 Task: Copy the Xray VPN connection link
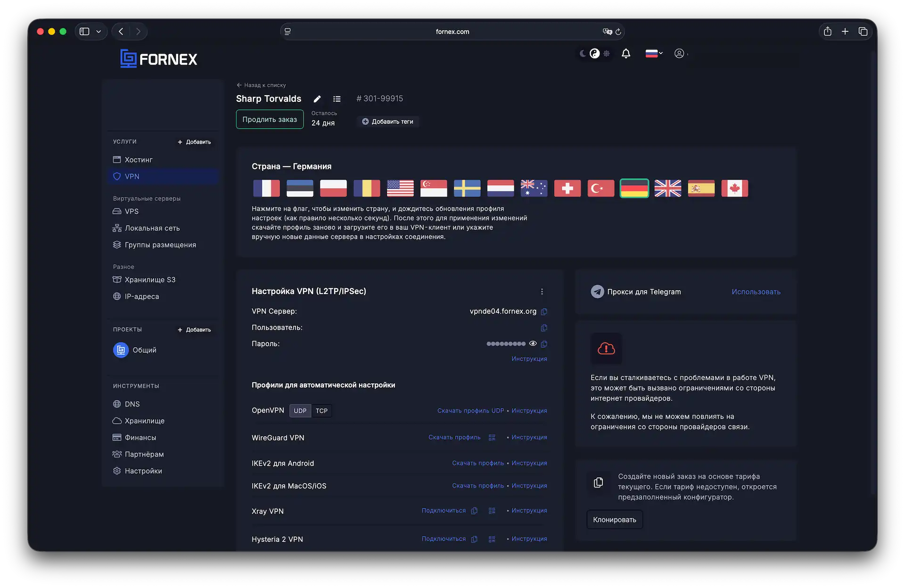click(474, 511)
